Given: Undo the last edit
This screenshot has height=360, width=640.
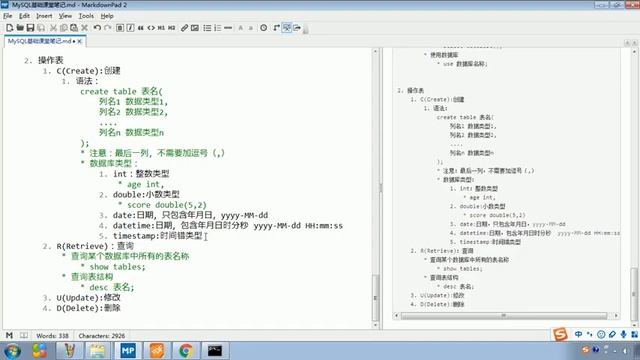Looking at the screenshot, I should click(97, 28).
